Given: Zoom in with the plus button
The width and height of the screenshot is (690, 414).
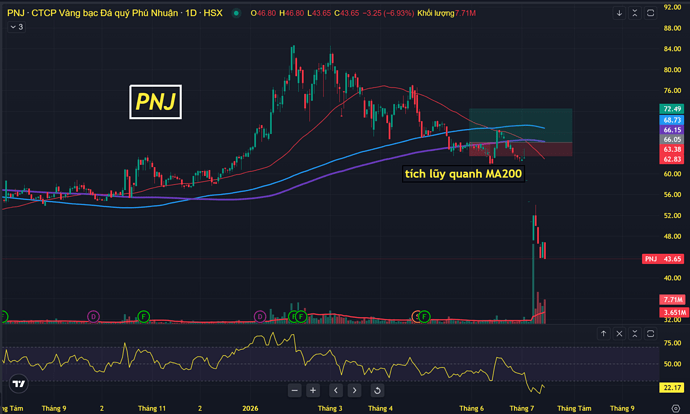Looking at the screenshot, I should [x=313, y=390].
